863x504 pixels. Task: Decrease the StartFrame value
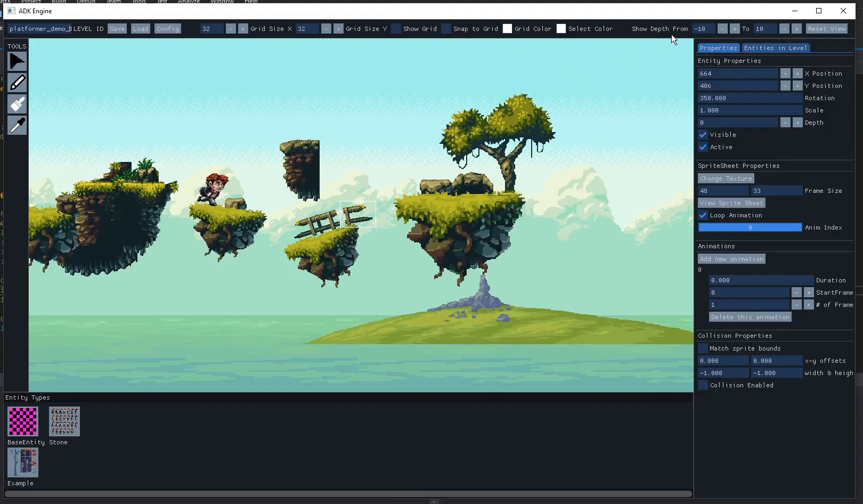pyautogui.click(x=796, y=292)
